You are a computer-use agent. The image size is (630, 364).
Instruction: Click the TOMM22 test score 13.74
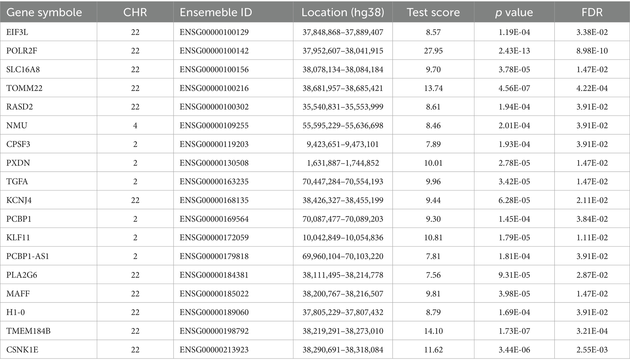433,88
